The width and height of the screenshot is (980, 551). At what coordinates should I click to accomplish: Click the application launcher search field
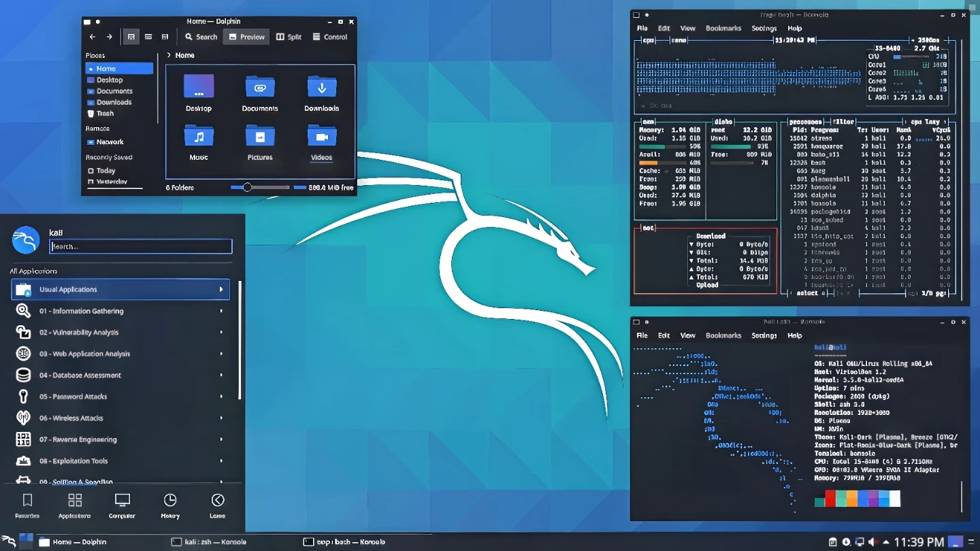[x=141, y=246]
